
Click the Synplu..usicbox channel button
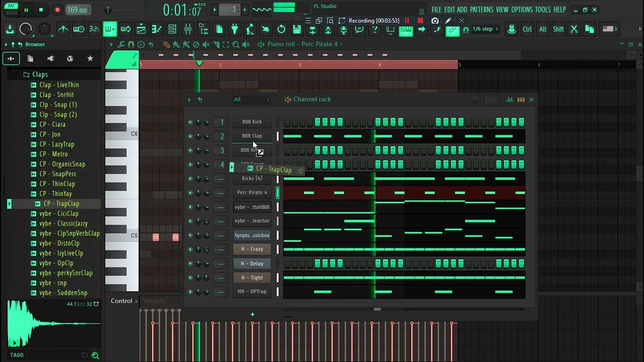[x=252, y=235]
